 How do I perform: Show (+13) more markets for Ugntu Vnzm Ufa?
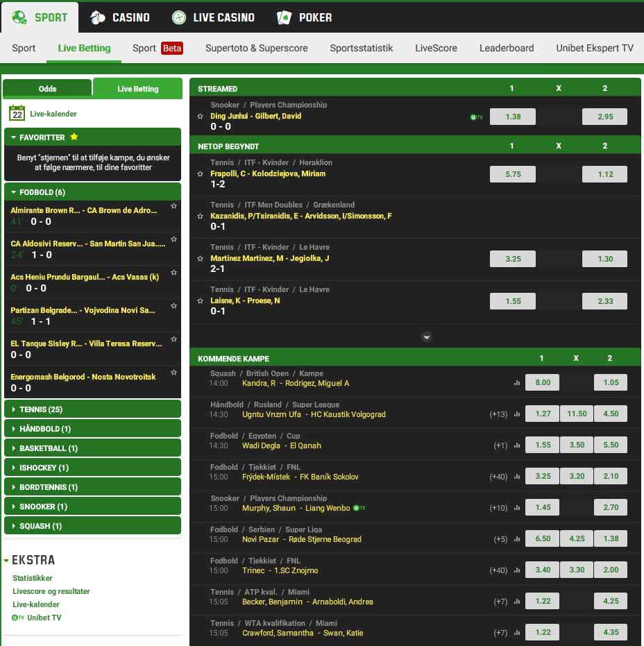(498, 414)
